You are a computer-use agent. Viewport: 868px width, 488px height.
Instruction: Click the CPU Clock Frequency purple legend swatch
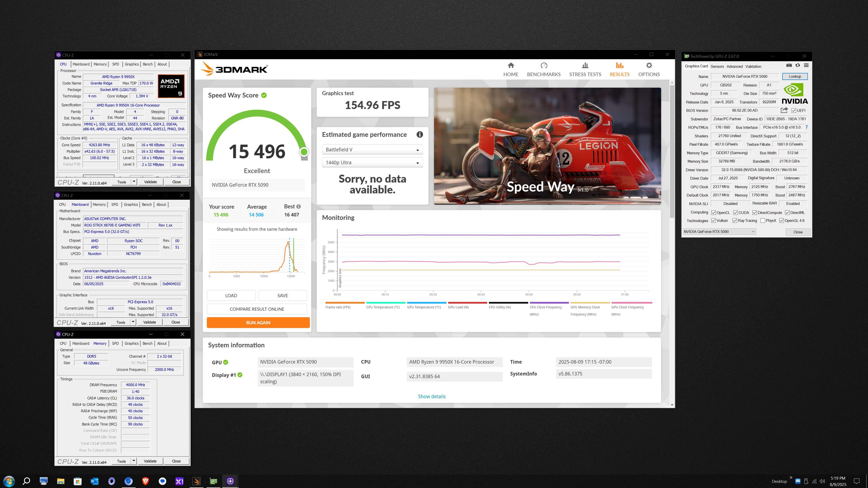pyautogui.click(x=549, y=303)
